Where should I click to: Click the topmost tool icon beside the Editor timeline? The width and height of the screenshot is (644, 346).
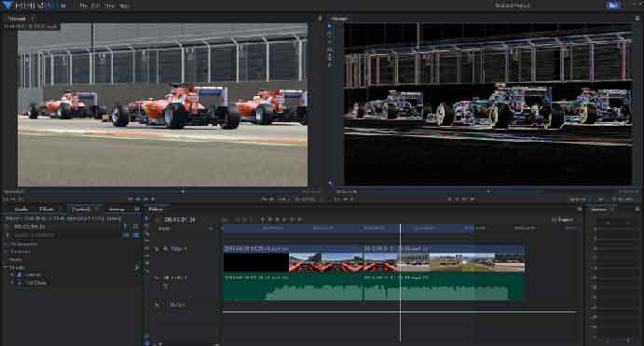(x=146, y=219)
